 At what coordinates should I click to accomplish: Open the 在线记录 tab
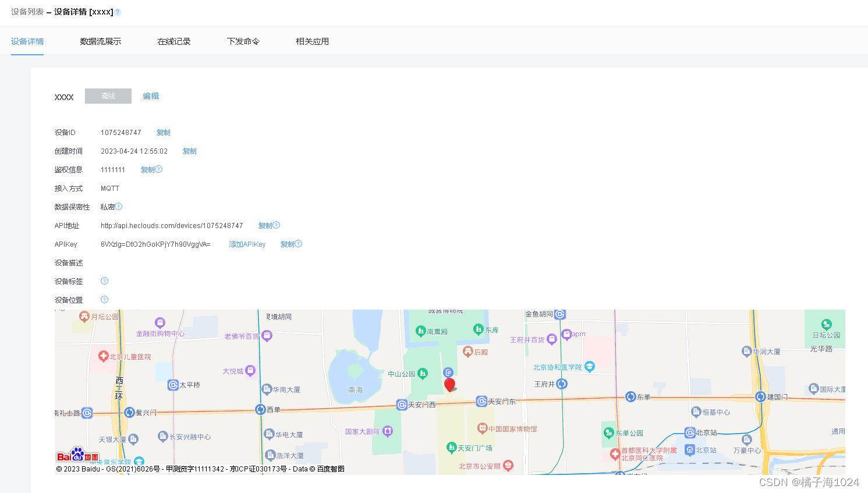coord(174,41)
